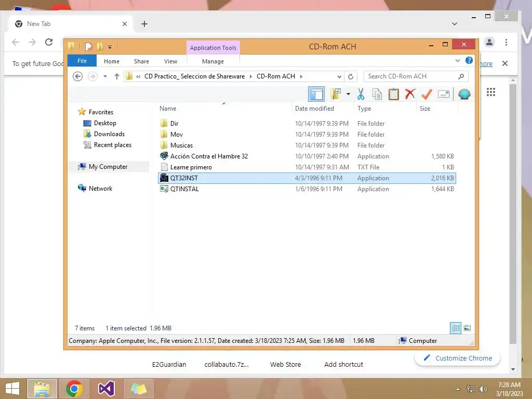The width and height of the screenshot is (532, 399).
Task: Open the Chrome three-dot menu
Action: pos(506,42)
